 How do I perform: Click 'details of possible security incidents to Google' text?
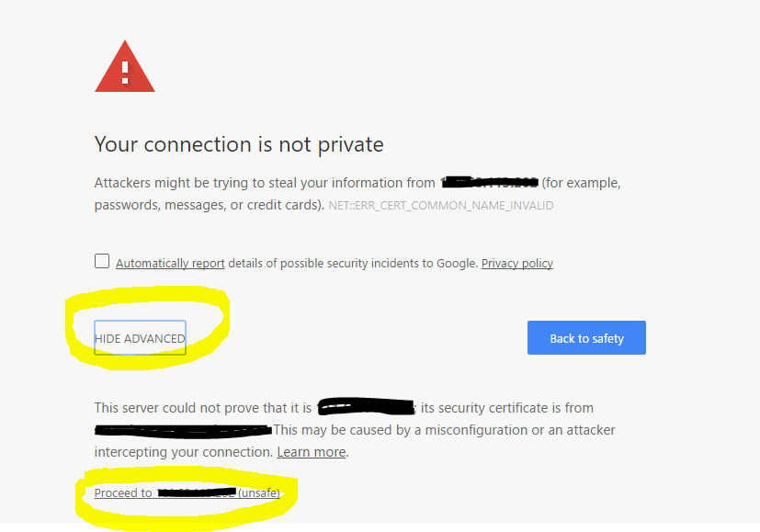tap(353, 263)
